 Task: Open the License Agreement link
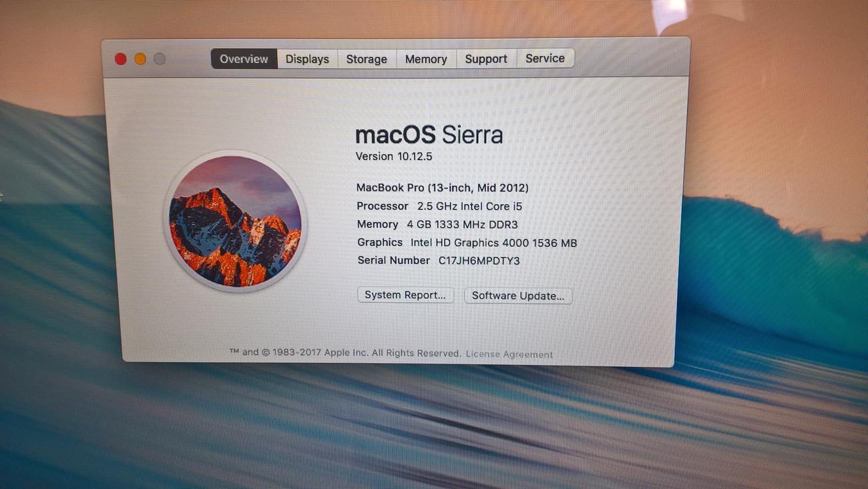coord(509,354)
